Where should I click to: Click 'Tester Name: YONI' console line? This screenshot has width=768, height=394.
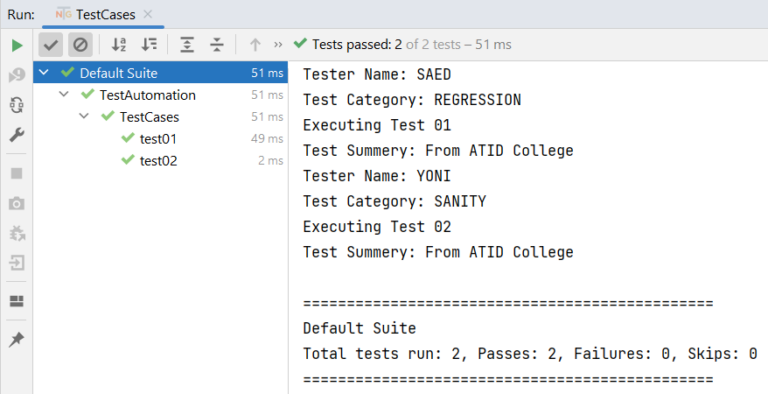pos(377,175)
